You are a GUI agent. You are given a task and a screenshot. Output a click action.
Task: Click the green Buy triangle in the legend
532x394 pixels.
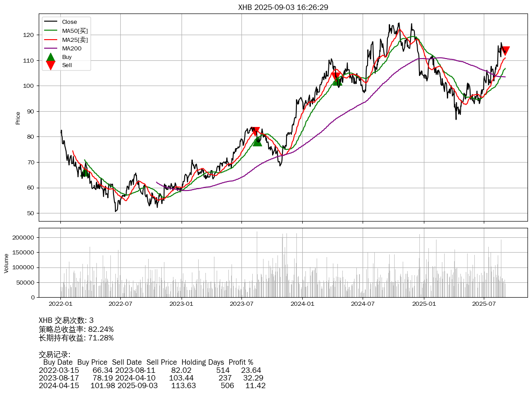(50, 57)
